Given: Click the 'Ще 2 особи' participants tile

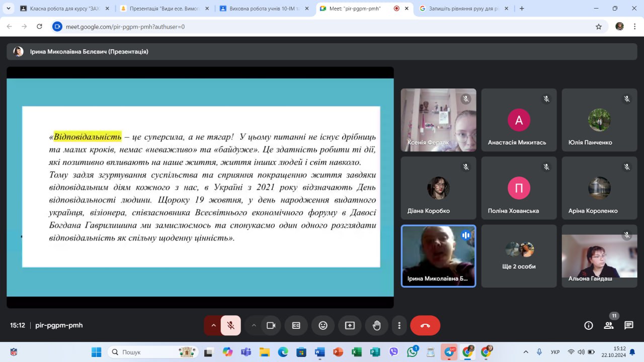Looking at the screenshot, I should pos(519,256).
